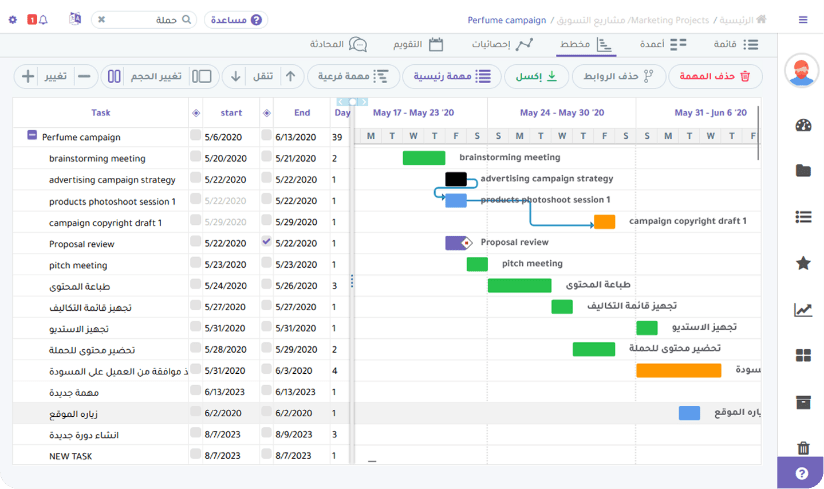The image size is (824, 489).
Task: Switch to the التقويم calendar tab
Action: click(x=418, y=44)
